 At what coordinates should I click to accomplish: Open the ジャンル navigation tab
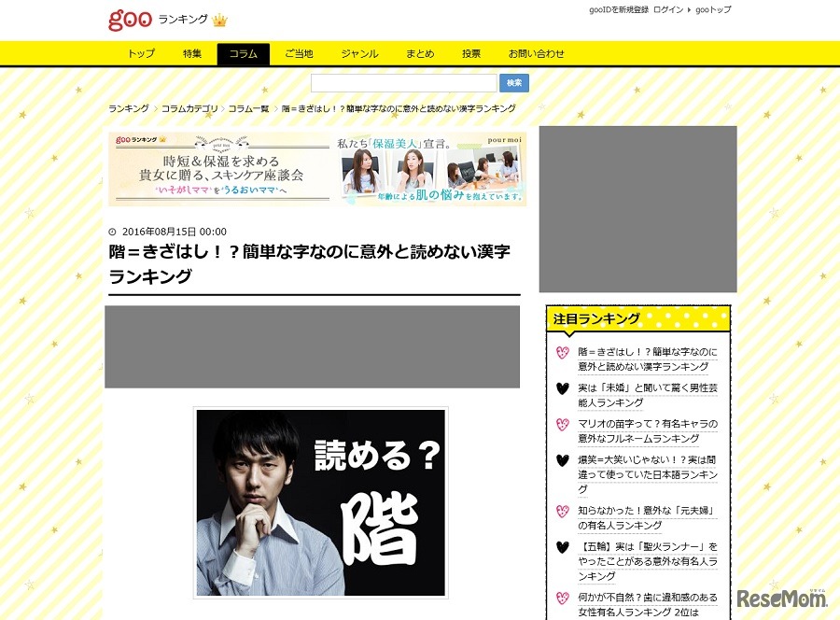[359, 53]
